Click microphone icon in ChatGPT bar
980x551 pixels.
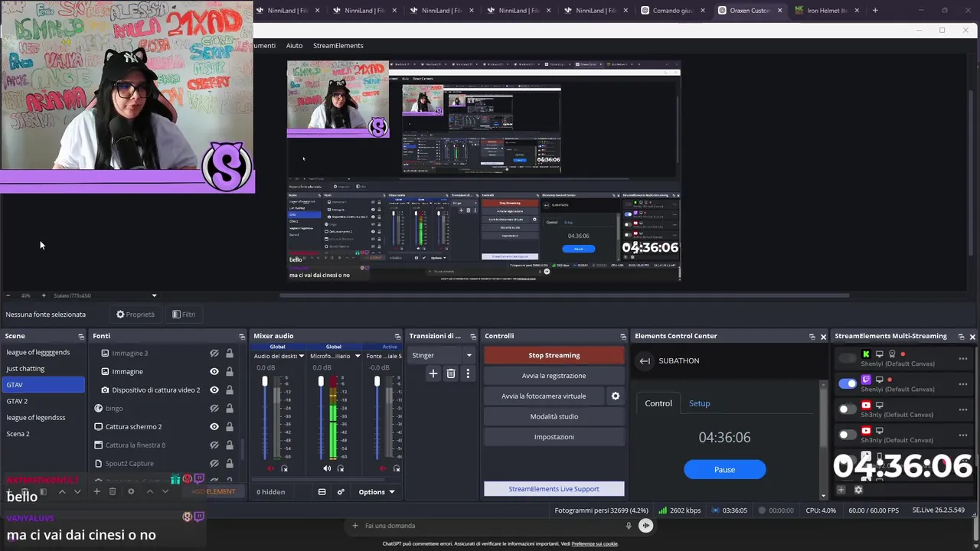629,525
